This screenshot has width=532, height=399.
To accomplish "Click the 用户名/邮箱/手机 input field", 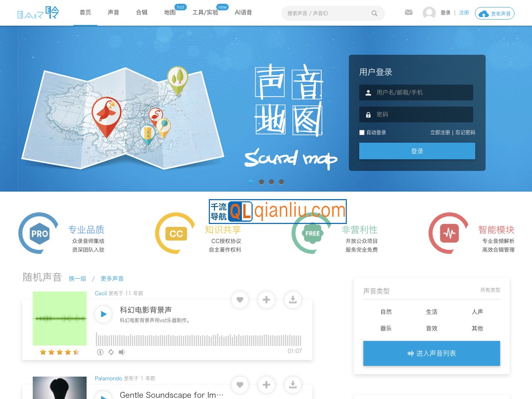I will pyautogui.click(x=416, y=92).
